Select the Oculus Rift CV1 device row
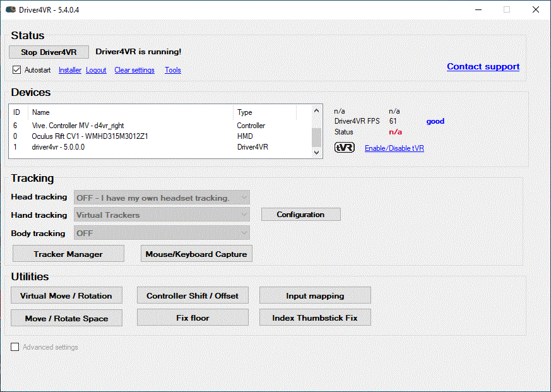The height and width of the screenshot is (392, 551). tap(160, 136)
